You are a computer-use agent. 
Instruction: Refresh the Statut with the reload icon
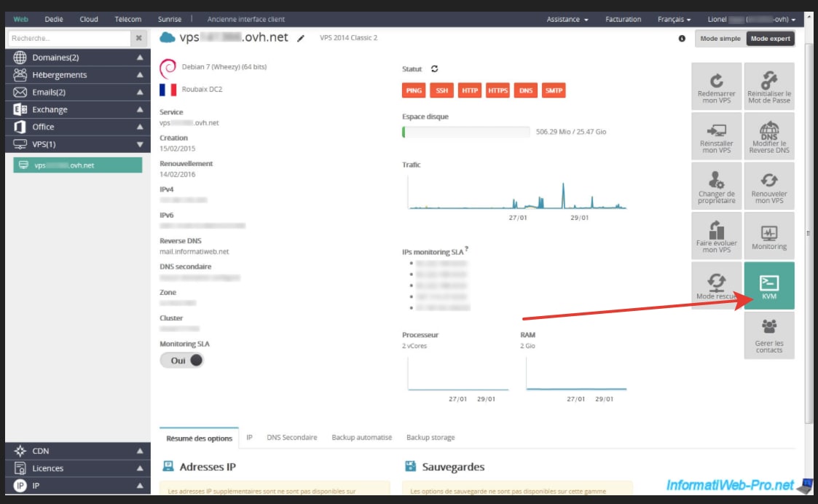tap(435, 69)
